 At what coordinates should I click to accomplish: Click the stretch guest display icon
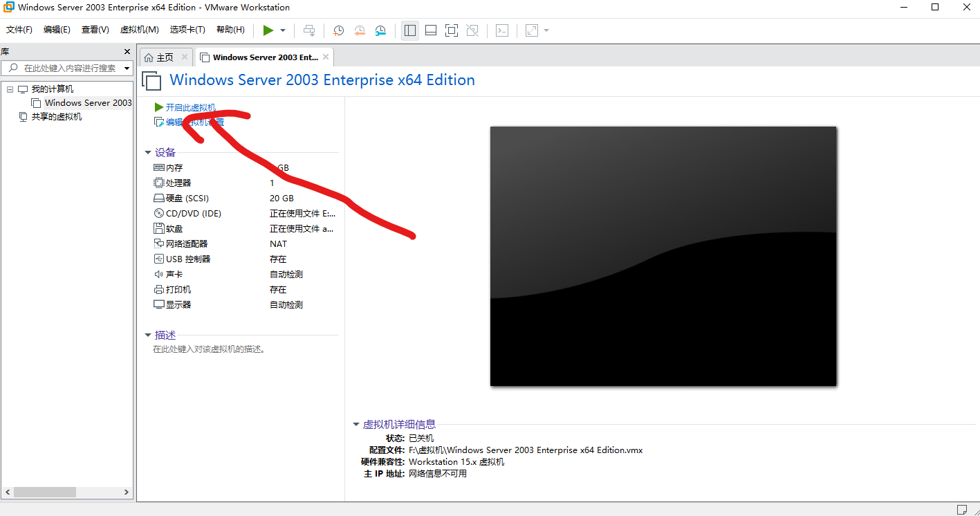[x=532, y=30]
